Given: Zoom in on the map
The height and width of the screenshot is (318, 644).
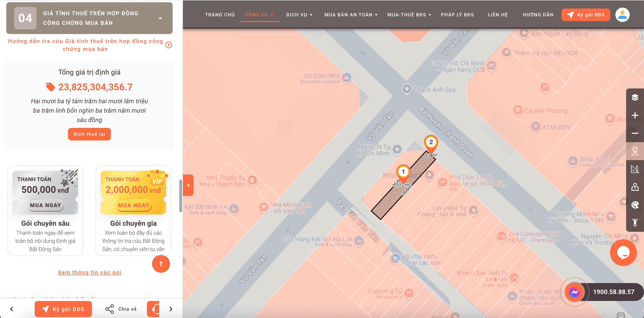Looking at the screenshot, I should click(635, 115).
